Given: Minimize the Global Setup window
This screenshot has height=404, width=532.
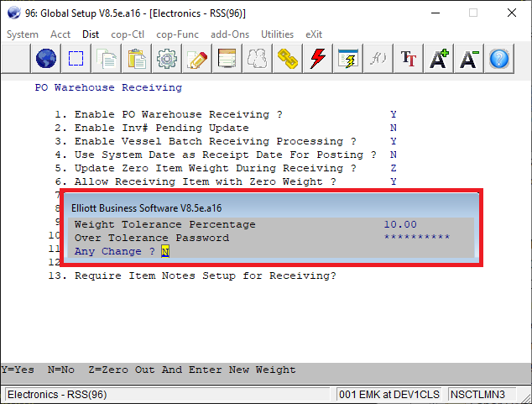Looking at the screenshot, I should (x=436, y=13).
